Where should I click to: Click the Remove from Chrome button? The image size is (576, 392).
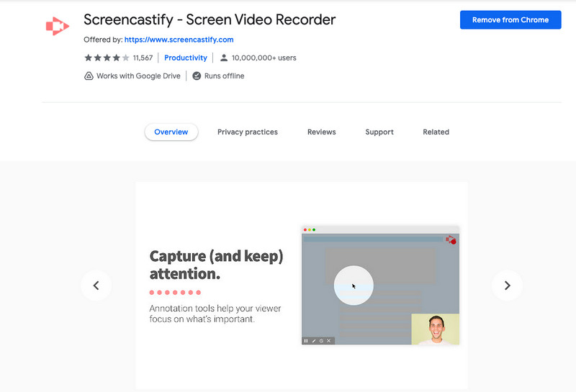[510, 20]
